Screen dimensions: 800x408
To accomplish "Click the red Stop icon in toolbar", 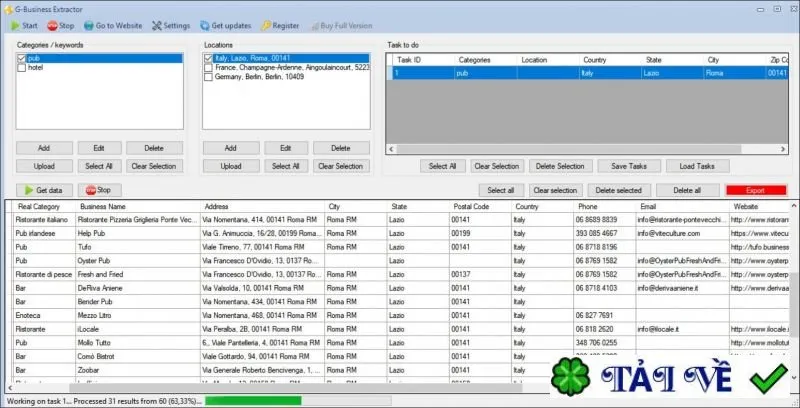I will [x=53, y=26].
